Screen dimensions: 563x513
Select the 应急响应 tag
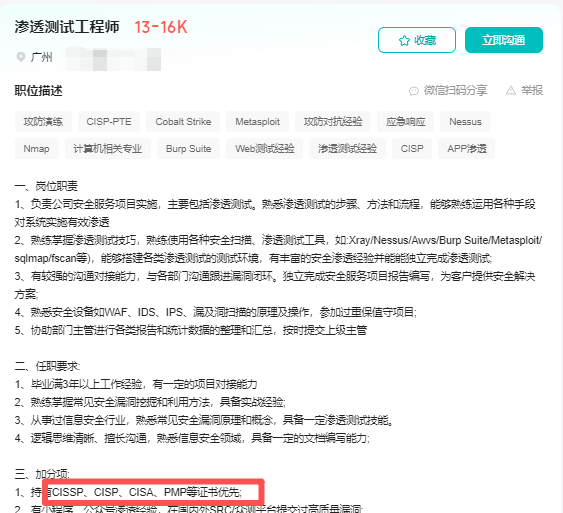pyautogui.click(x=405, y=122)
